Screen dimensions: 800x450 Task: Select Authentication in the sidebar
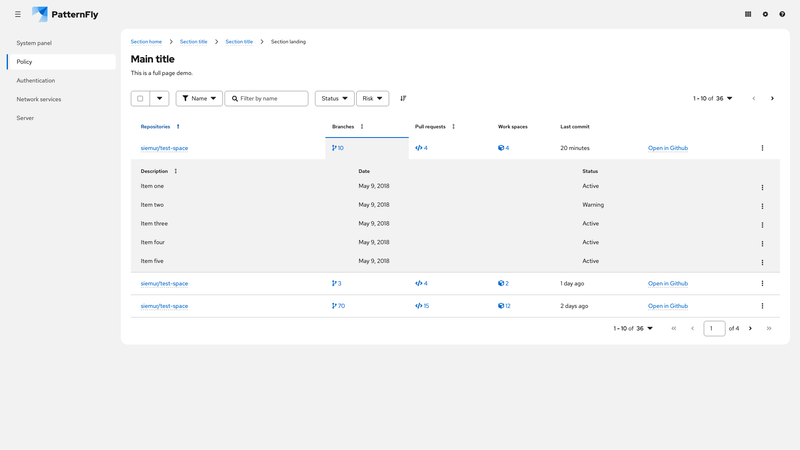[36, 81]
